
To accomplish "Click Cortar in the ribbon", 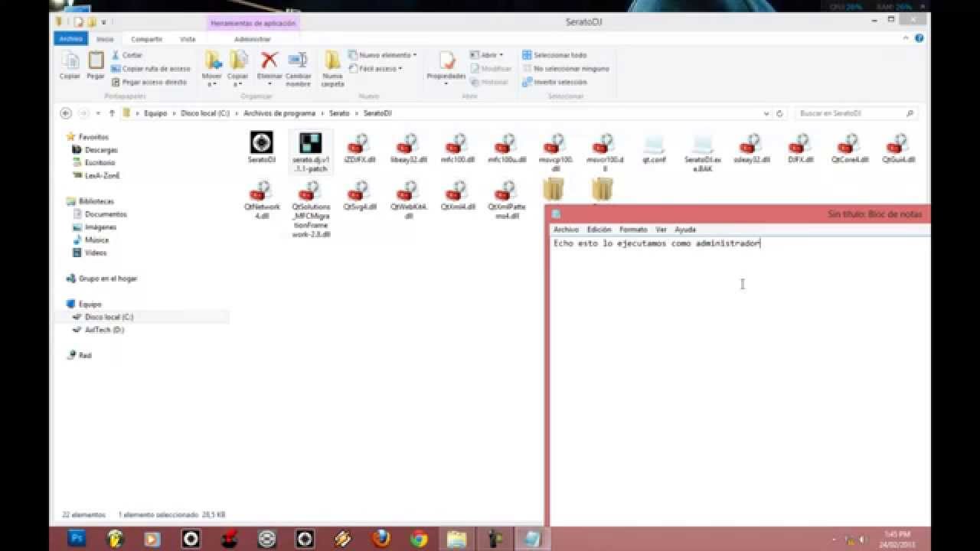I will 127,55.
